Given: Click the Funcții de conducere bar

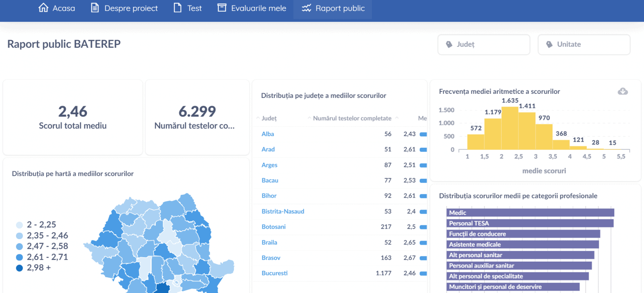Looking at the screenshot, I should click(523, 234).
